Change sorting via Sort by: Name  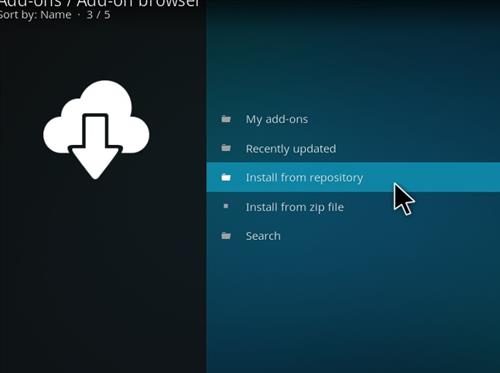pyautogui.click(x=35, y=15)
